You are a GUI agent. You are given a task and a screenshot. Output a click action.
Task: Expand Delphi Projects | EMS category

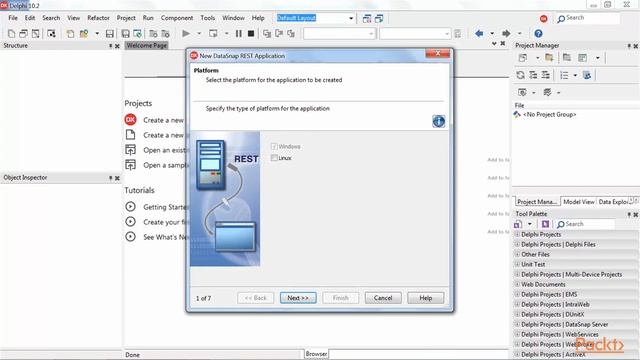pyautogui.click(x=517, y=294)
